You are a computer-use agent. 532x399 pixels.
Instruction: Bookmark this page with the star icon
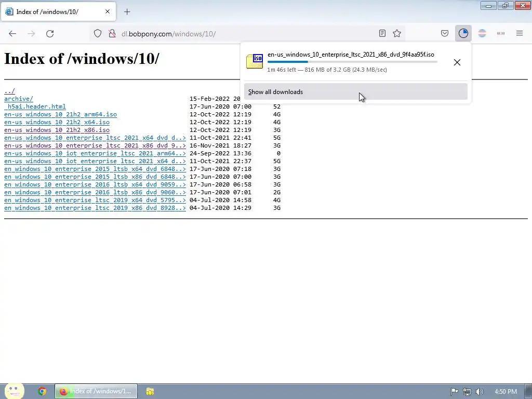pyautogui.click(x=396, y=33)
